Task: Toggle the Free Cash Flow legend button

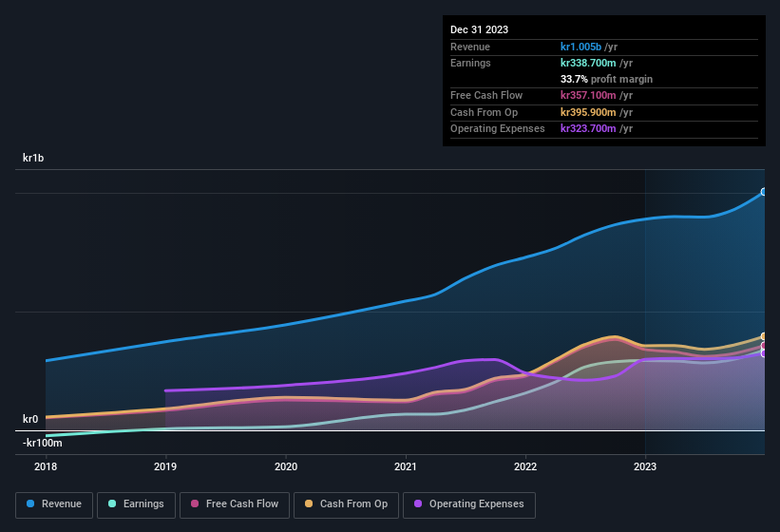Action: tap(235, 504)
